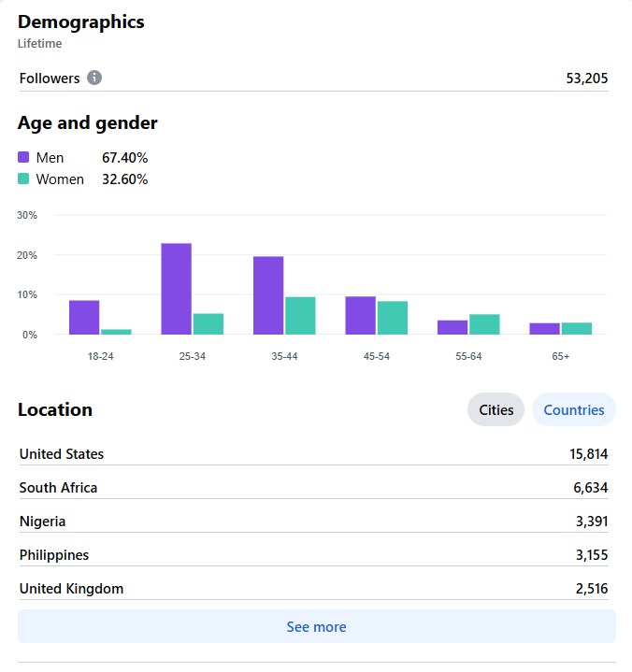Screen dimensions: 632x672
Task: Click the Men bar for 18-24
Action: pos(84,318)
